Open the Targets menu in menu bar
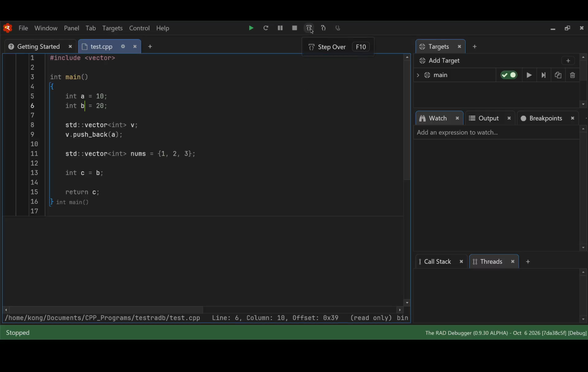Screen dimensions: 588x372 (112, 28)
